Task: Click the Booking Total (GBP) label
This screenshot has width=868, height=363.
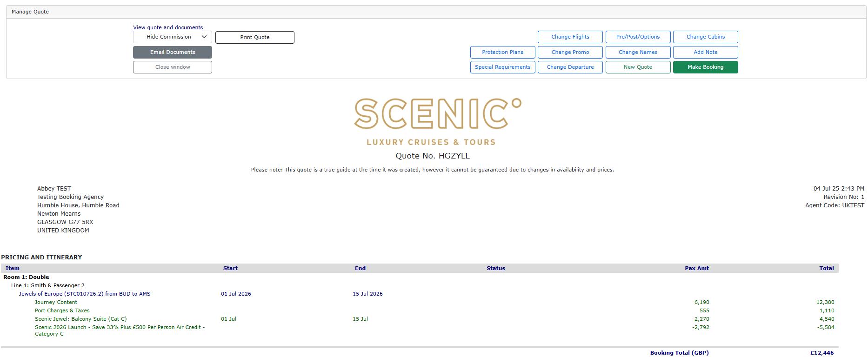Action: pyautogui.click(x=680, y=353)
